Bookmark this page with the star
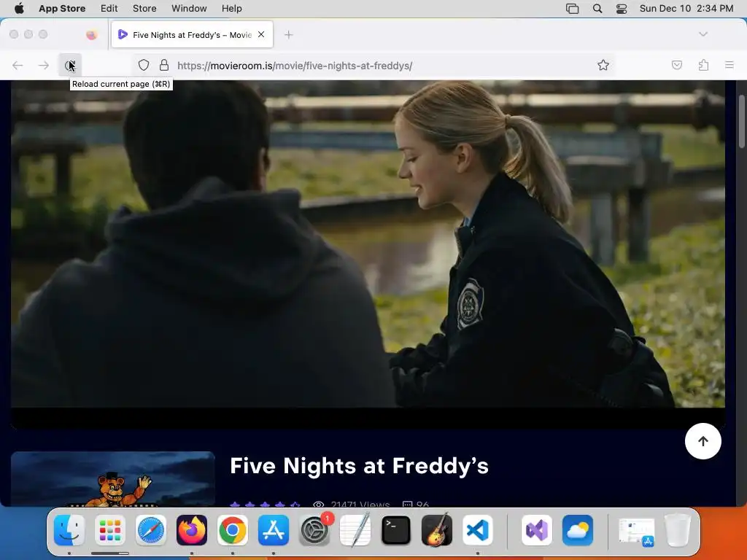747x560 pixels. coord(603,65)
